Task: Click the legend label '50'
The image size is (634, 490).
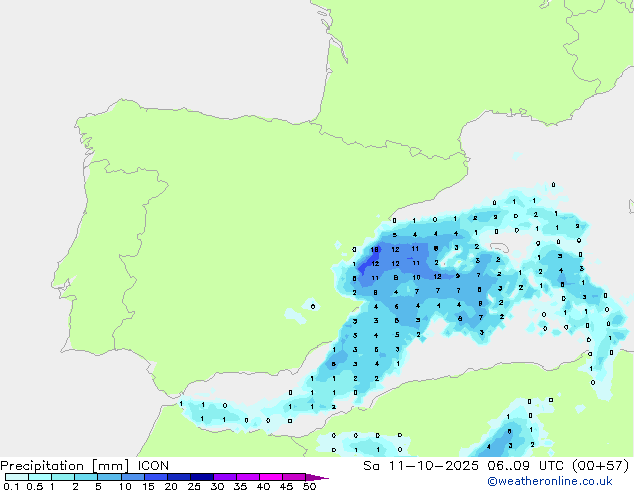Action: [309, 486]
